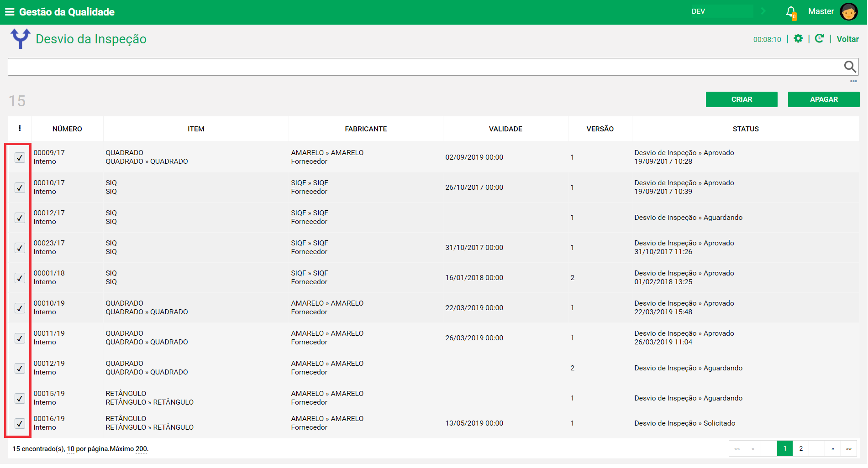
Task: Open record number 00012/17
Action: (x=49, y=213)
